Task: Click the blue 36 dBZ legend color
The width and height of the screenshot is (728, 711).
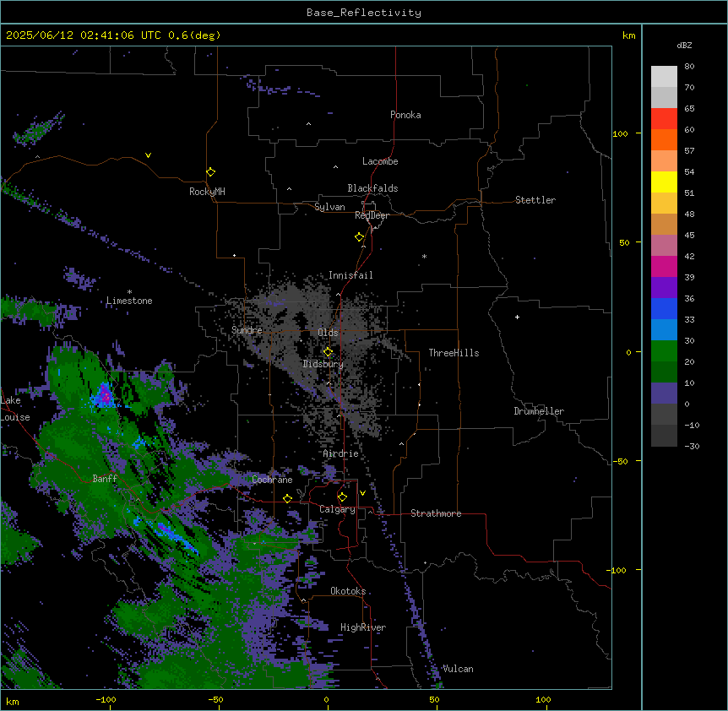Action: click(x=664, y=308)
